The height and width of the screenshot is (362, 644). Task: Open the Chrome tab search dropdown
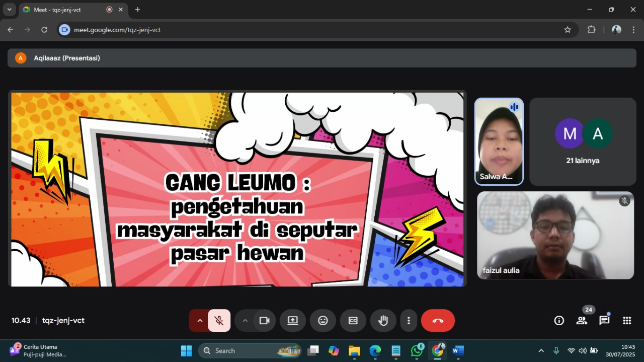tap(9, 10)
